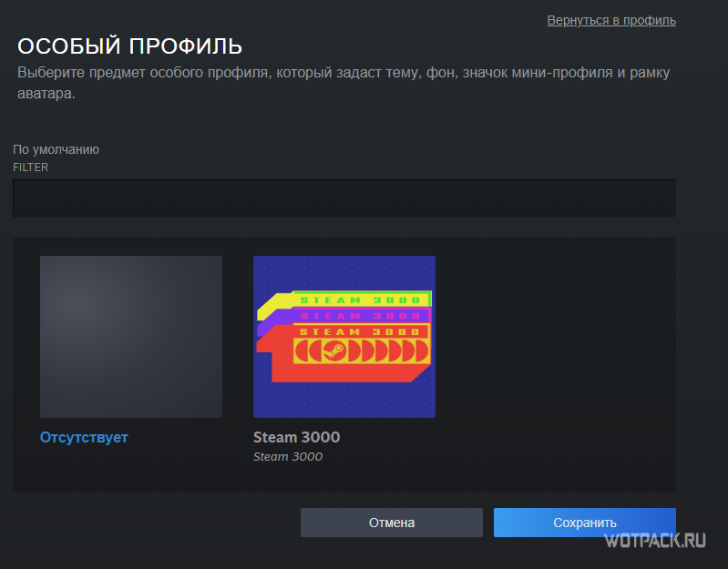Focus the FILTER text input box
This screenshot has width=728, height=569.
[343, 198]
